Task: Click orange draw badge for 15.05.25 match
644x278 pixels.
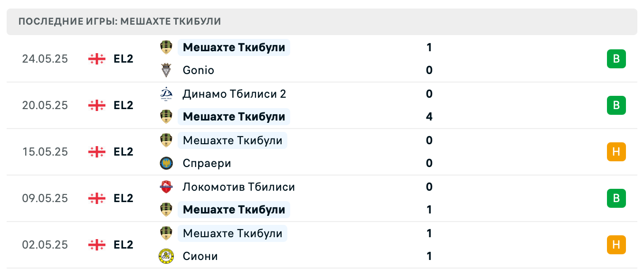Action: [616, 152]
